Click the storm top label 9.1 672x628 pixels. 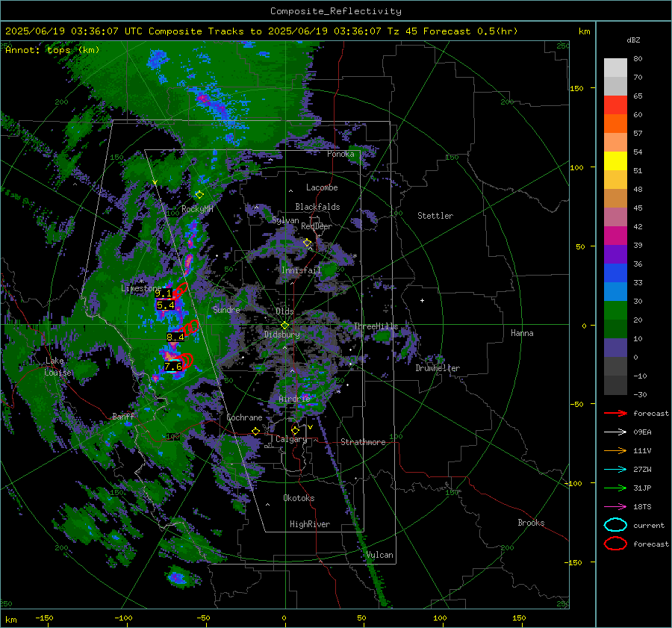pos(164,293)
